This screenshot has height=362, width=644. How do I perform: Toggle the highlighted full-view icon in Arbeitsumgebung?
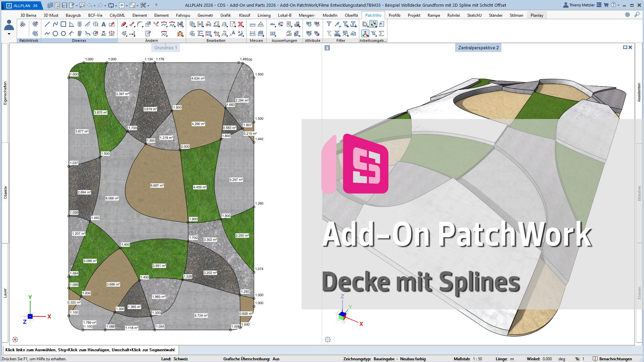(373, 24)
